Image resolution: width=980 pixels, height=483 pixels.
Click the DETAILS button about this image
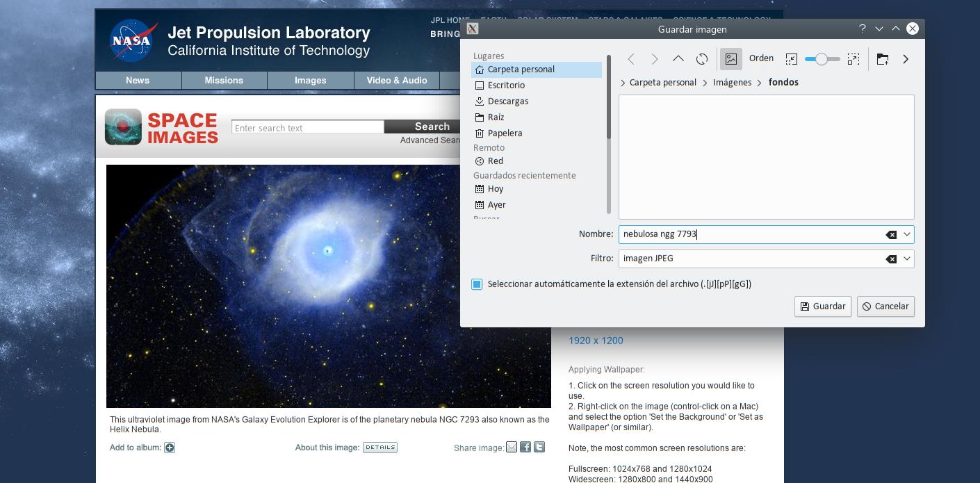[x=380, y=448]
